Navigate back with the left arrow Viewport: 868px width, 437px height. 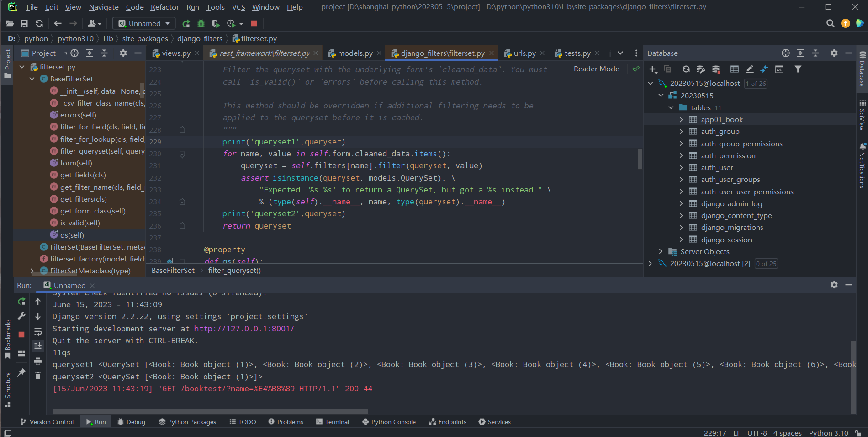pos(58,23)
